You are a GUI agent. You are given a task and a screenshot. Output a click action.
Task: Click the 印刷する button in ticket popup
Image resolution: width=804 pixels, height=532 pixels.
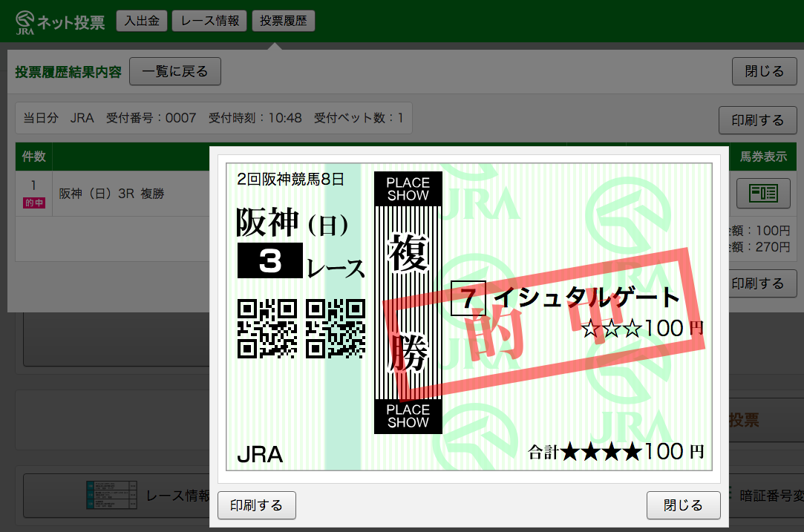pyautogui.click(x=256, y=505)
